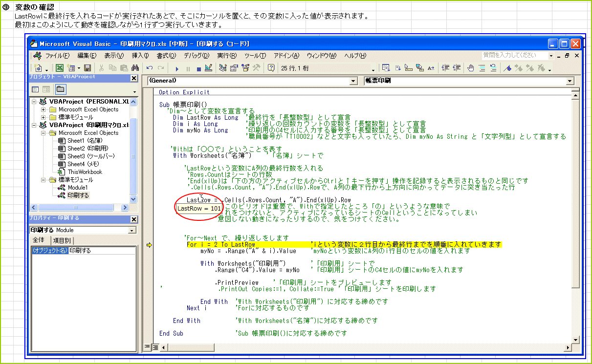Toggle breakpoint with the hand icon
The height and width of the screenshot is (364, 592).
tap(471, 68)
